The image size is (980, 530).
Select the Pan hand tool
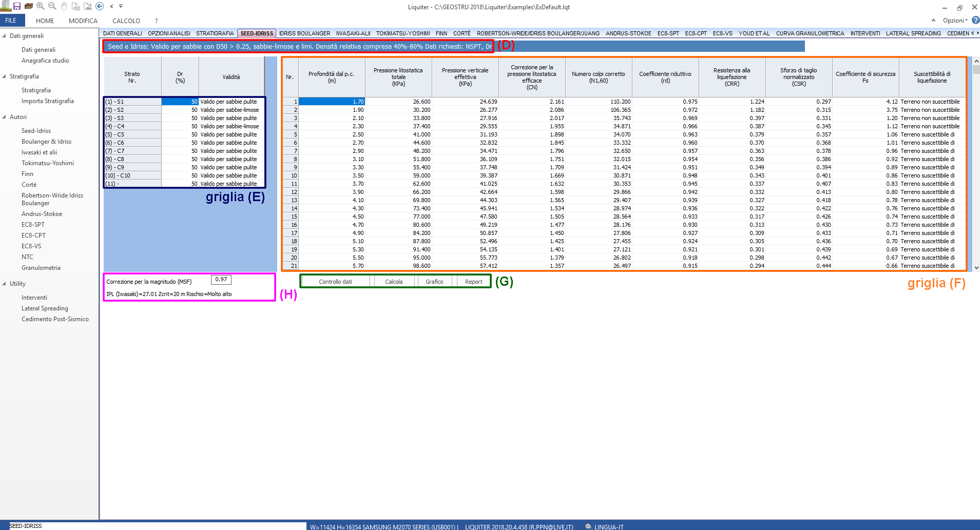click(64, 6)
